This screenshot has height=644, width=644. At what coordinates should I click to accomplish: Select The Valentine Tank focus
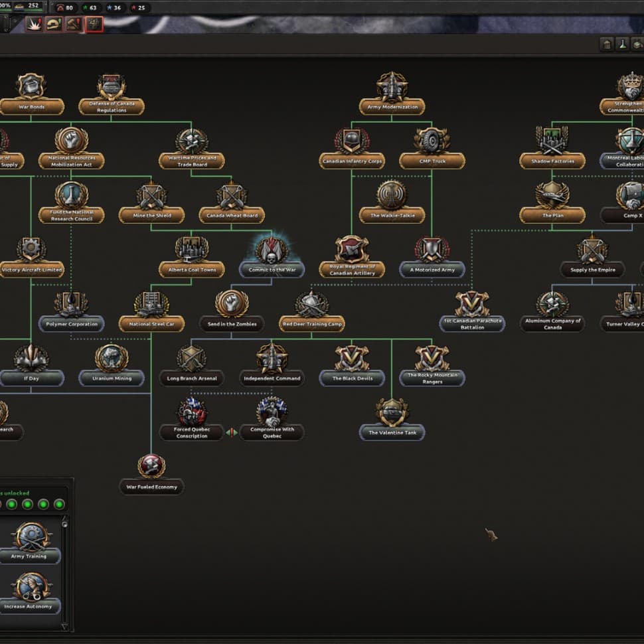click(x=392, y=414)
